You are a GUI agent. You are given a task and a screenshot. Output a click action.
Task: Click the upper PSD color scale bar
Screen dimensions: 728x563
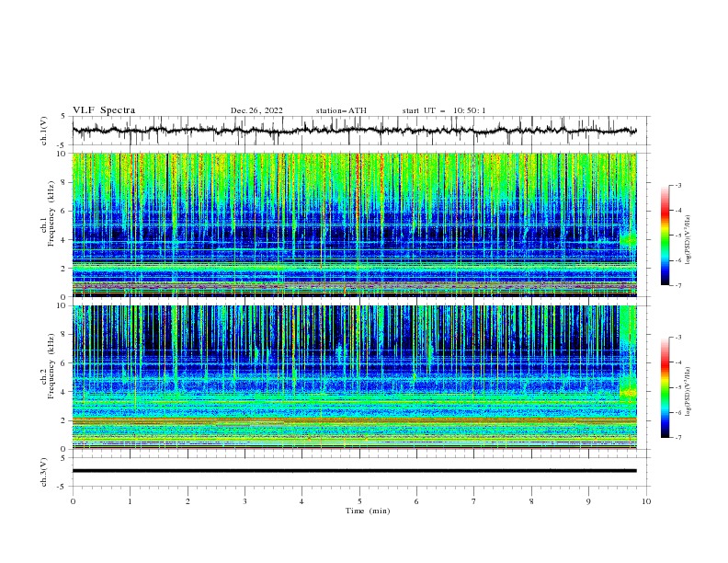[x=665, y=236]
